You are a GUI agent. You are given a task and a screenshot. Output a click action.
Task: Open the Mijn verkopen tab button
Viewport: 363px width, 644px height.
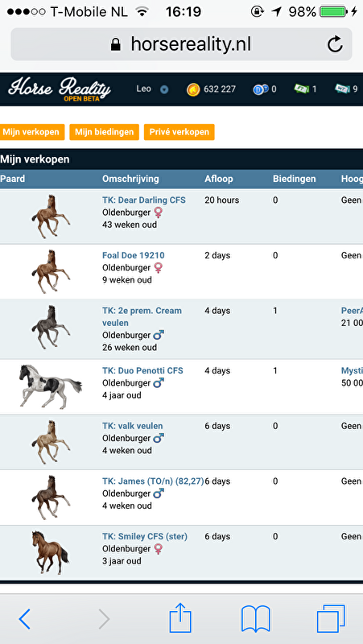pyautogui.click(x=32, y=132)
